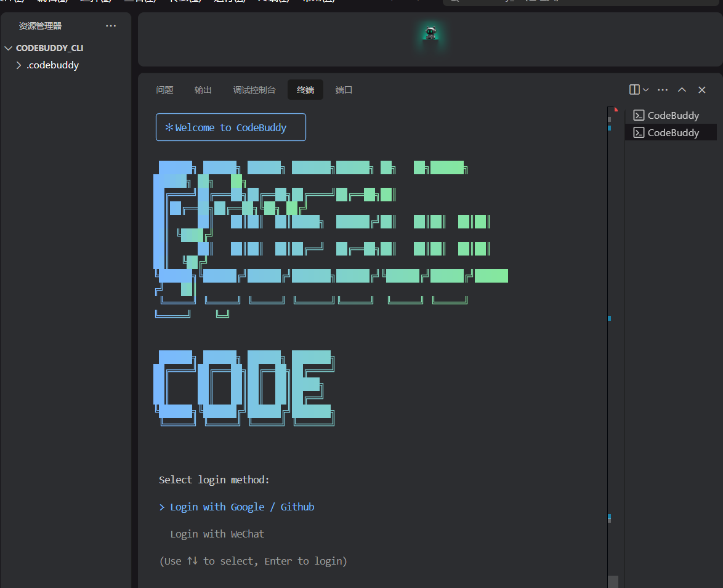Image resolution: width=723 pixels, height=588 pixels.
Task: Select the second CodeBuddy terminal instance
Action: coord(671,133)
